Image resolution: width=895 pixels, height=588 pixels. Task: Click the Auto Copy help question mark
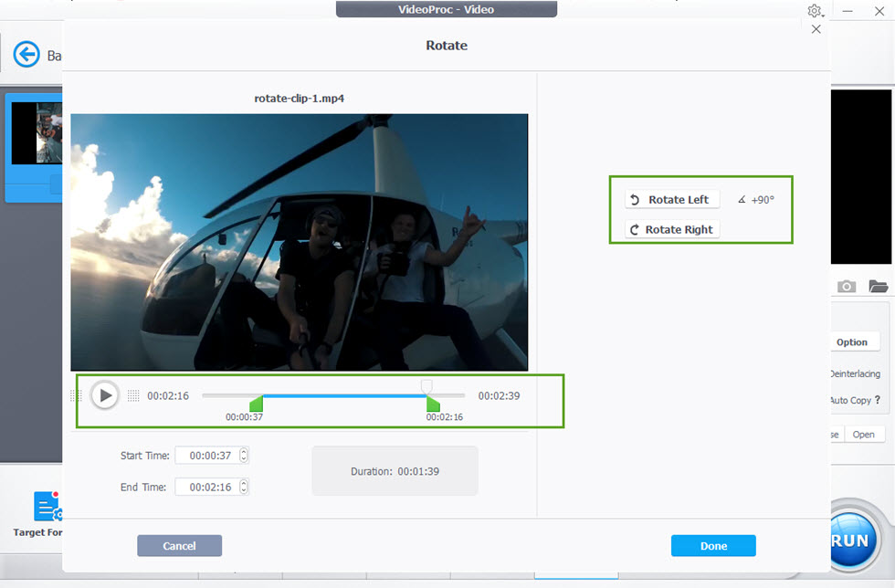click(x=878, y=400)
